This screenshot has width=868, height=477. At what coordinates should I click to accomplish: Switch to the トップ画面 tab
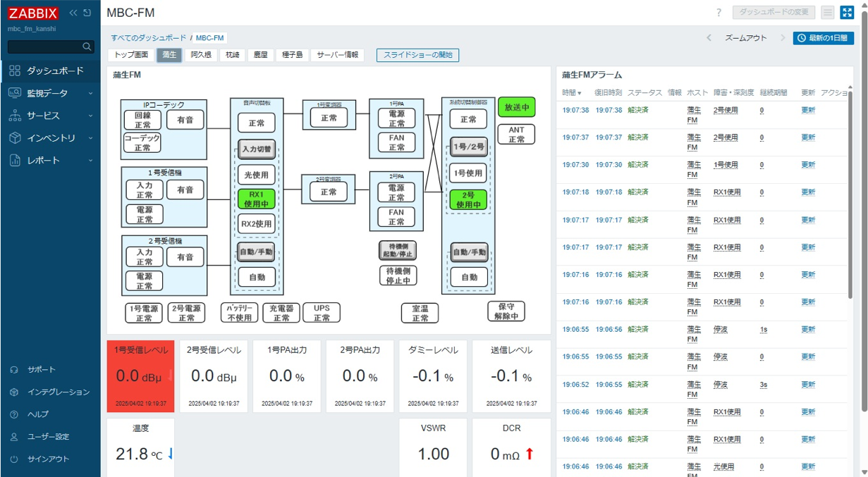[x=131, y=55]
